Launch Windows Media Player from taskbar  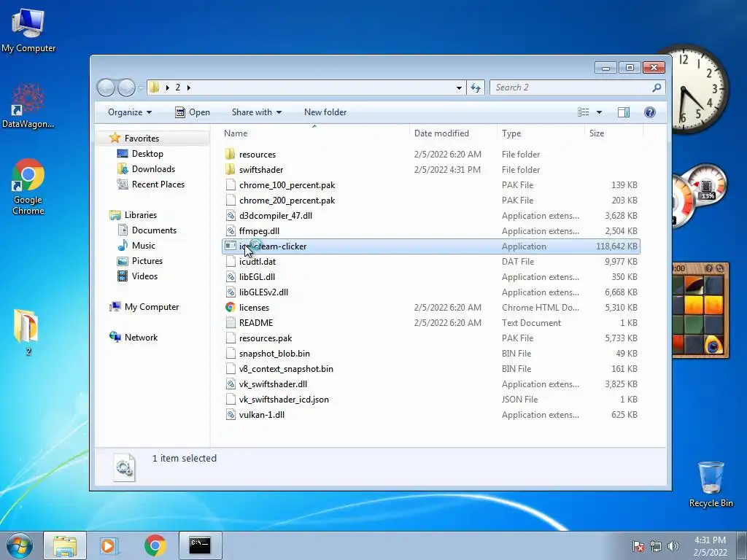coord(109,545)
